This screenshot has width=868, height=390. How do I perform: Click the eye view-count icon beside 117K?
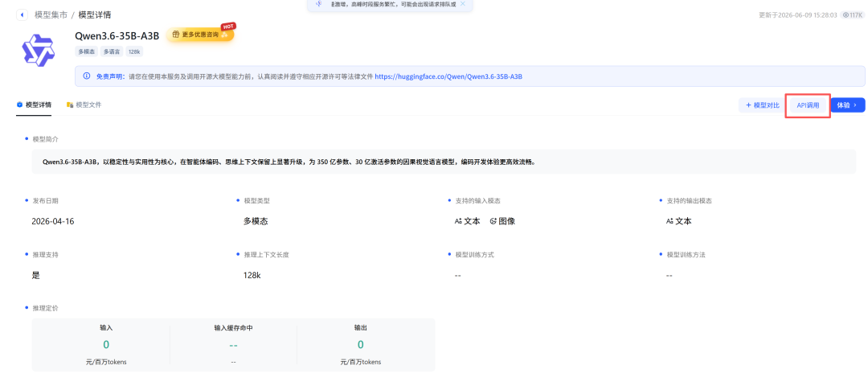click(x=845, y=15)
